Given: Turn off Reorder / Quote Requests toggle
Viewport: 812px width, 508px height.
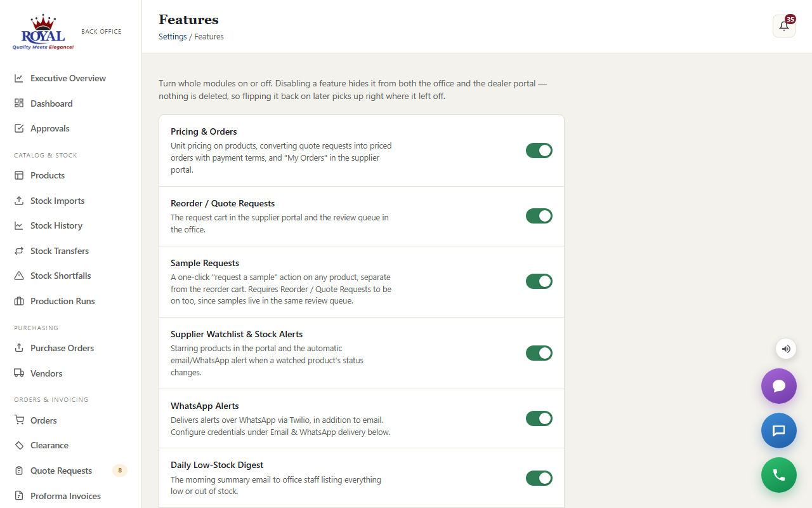Looking at the screenshot, I should click(x=539, y=216).
